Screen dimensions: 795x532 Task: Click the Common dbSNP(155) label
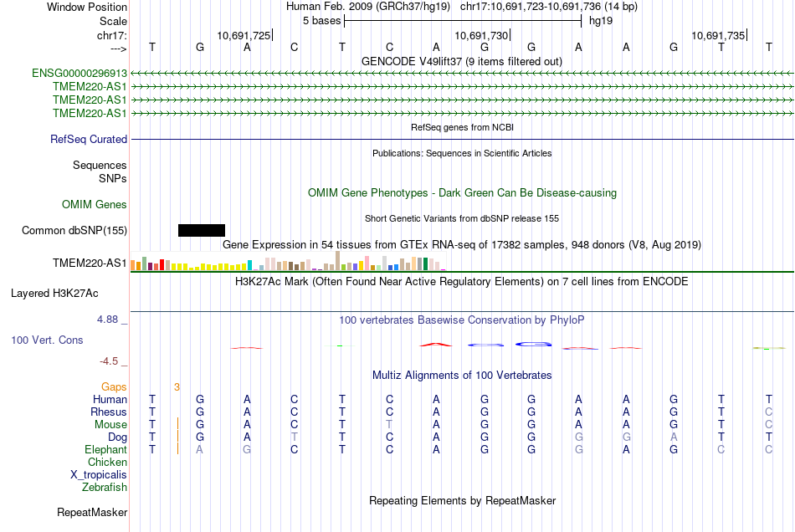point(74,231)
